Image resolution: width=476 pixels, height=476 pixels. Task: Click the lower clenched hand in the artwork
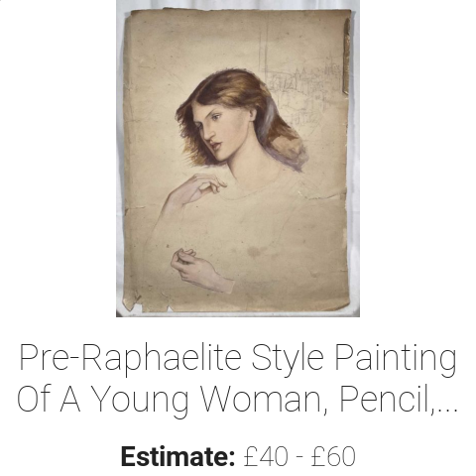tap(201, 271)
